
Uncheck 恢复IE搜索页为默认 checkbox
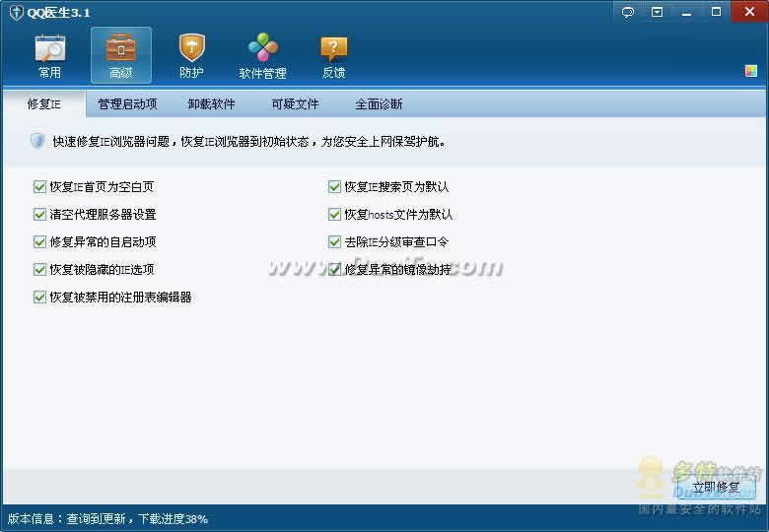click(x=334, y=186)
